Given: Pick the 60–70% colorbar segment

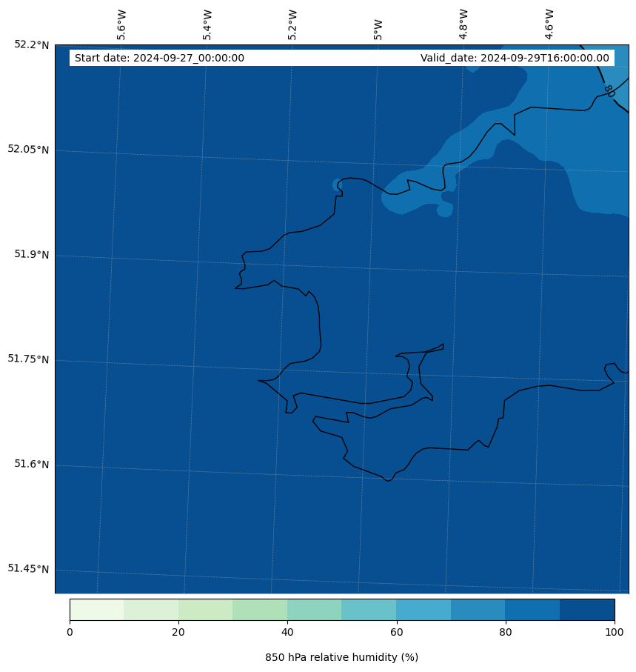Looking at the screenshot, I should (423, 609).
